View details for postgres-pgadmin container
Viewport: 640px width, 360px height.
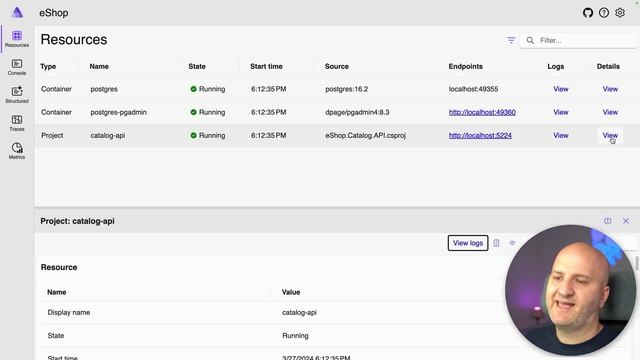(610, 112)
